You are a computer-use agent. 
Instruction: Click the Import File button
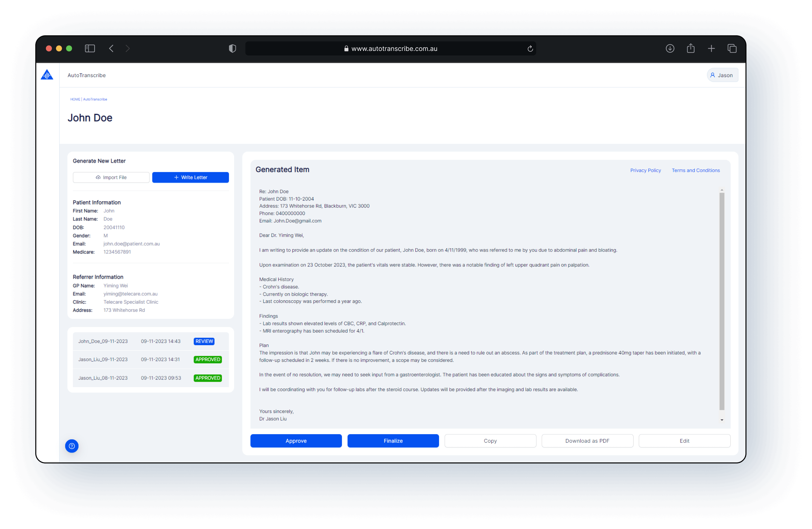[x=111, y=177]
